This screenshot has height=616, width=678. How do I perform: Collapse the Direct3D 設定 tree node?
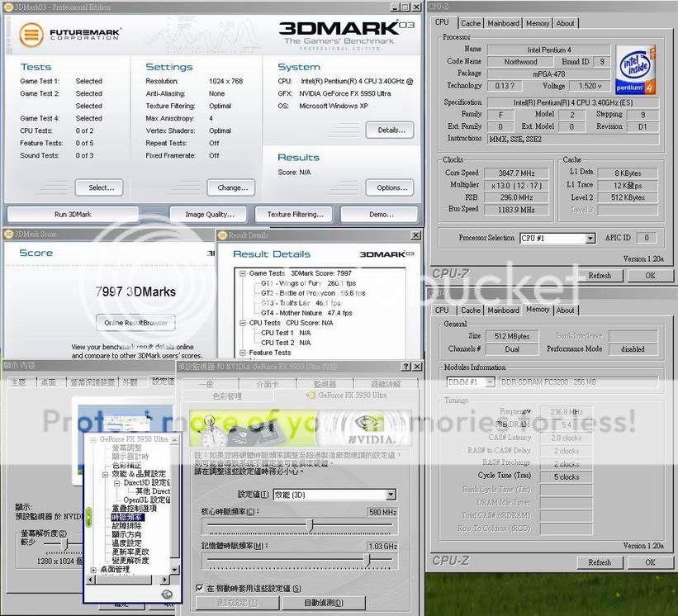pos(116,483)
